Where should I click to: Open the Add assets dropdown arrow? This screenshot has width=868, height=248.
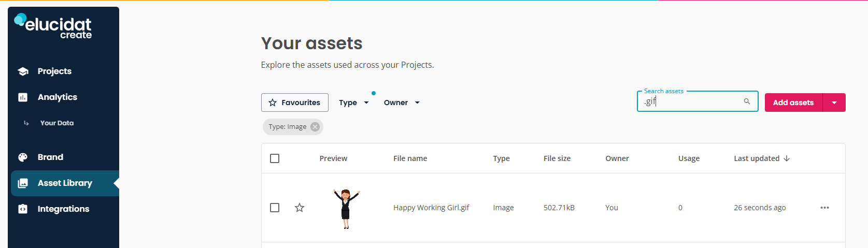pos(834,103)
